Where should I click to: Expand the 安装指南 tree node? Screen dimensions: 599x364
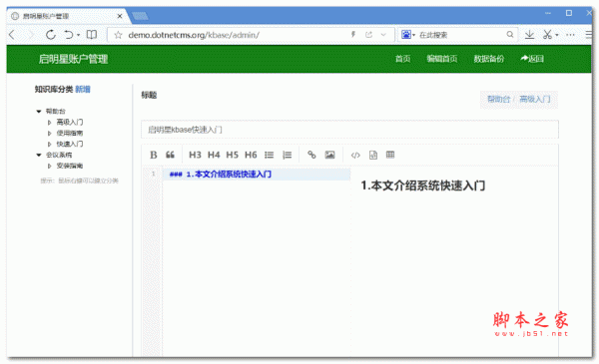coord(49,166)
